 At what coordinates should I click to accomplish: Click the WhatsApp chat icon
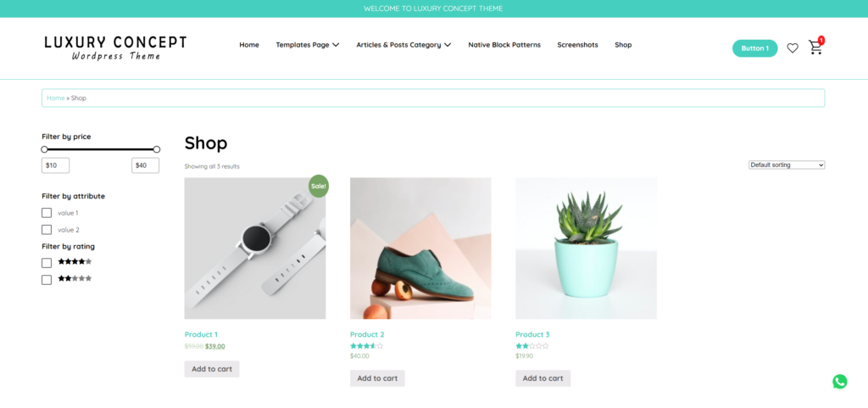840,382
